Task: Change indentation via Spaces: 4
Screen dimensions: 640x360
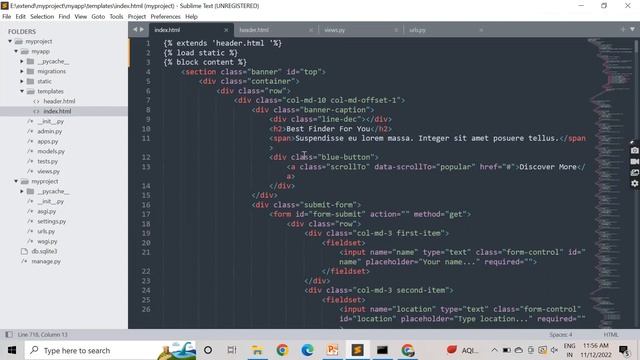Action: 560,334
